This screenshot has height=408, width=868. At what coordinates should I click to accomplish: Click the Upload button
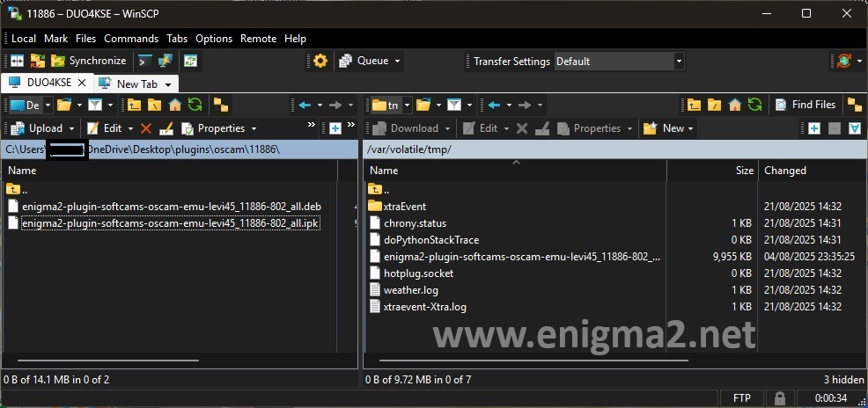point(37,128)
